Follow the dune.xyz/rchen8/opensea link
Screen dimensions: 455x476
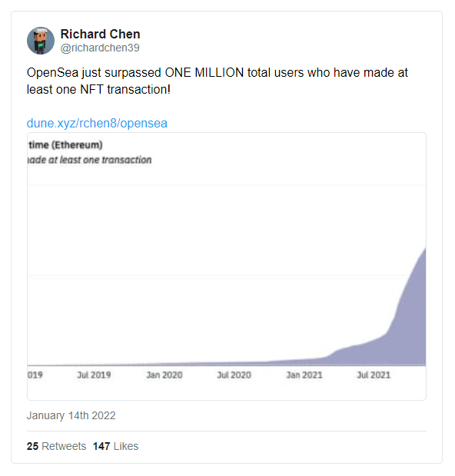(x=97, y=124)
